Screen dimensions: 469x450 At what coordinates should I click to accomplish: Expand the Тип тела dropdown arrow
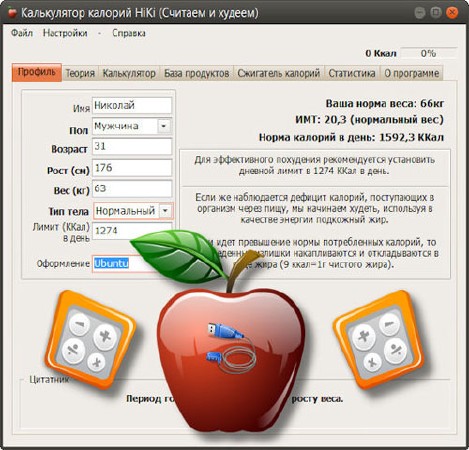(165, 211)
